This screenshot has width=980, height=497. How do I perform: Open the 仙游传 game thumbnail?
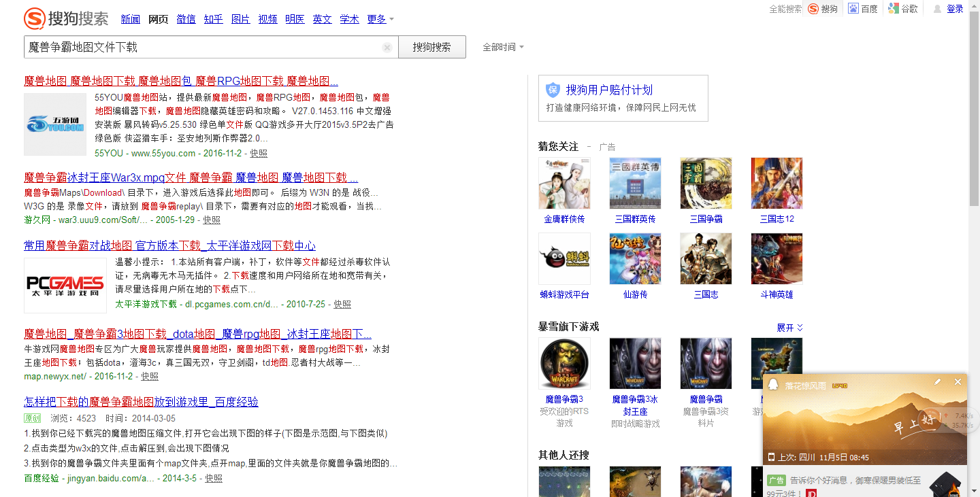click(x=635, y=259)
